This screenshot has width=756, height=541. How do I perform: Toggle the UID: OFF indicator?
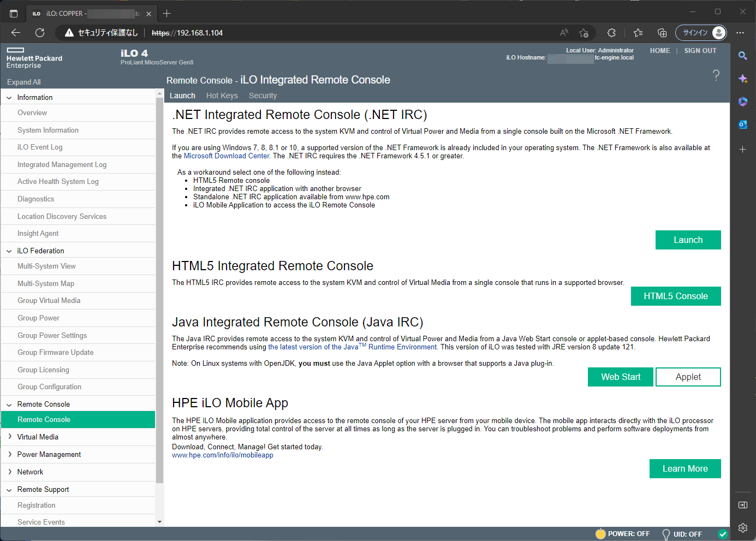(666, 534)
